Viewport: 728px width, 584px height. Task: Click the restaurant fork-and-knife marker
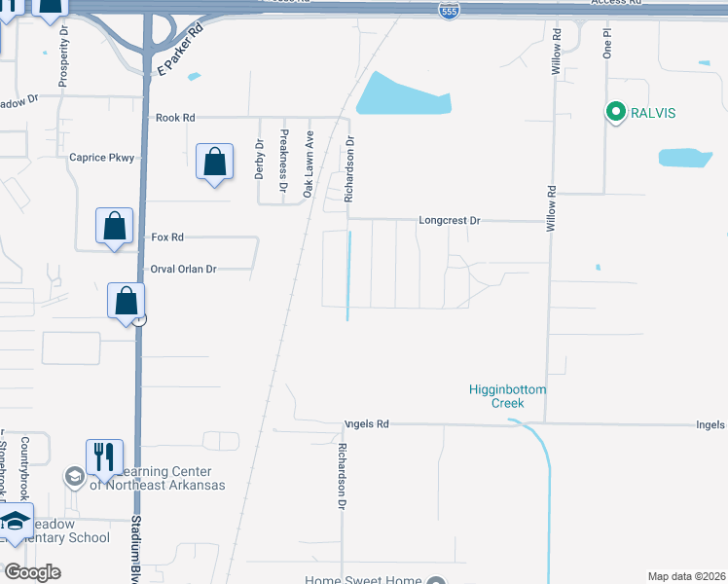point(104,457)
